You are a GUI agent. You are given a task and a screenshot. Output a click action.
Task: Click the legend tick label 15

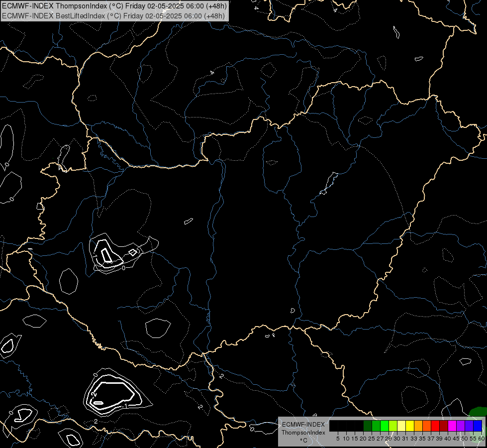point(355,439)
